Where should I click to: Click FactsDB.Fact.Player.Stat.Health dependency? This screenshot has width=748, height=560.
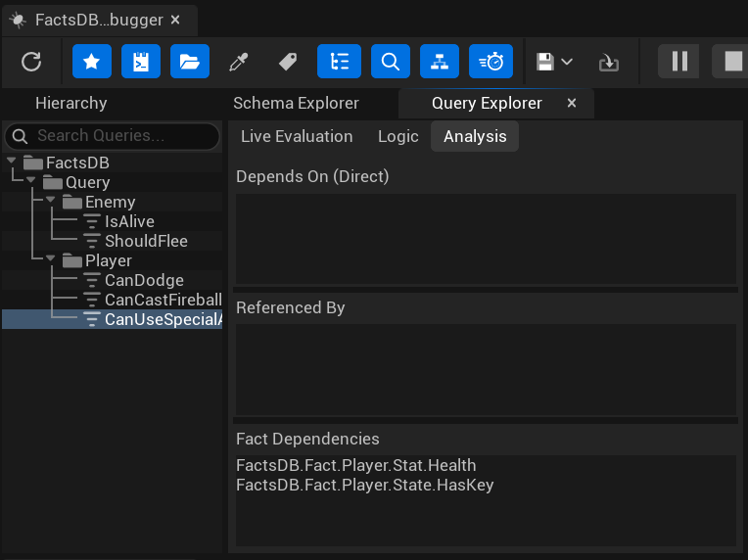pos(355,465)
